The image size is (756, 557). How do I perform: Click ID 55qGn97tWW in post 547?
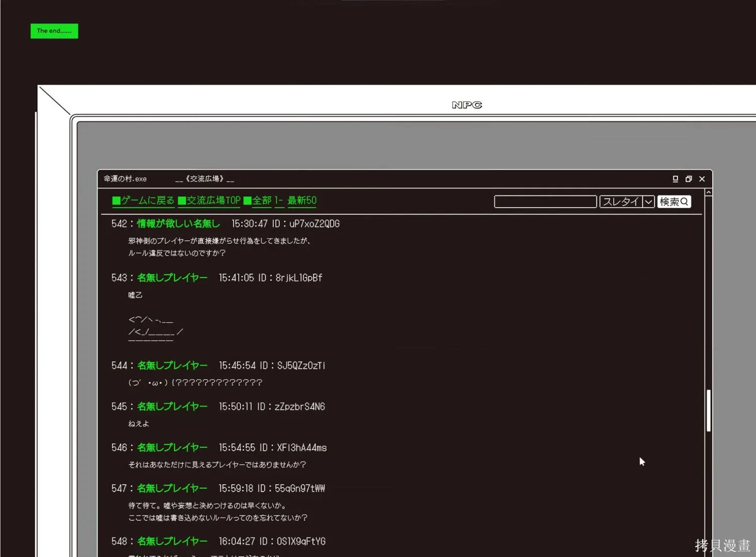300,488
